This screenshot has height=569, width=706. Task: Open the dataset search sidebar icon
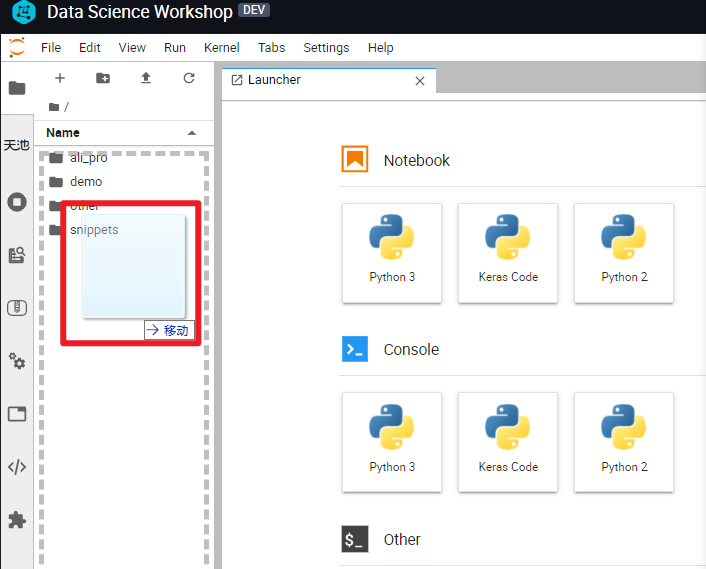coord(17,255)
